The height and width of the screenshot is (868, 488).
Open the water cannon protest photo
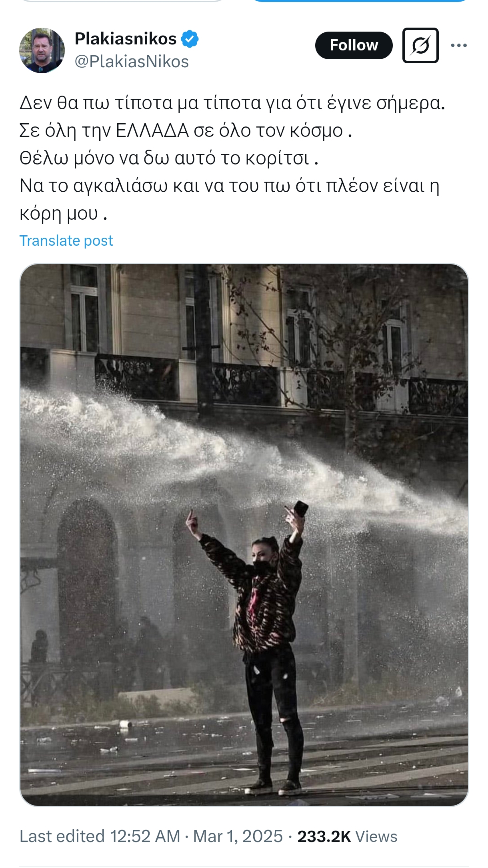[244, 535]
